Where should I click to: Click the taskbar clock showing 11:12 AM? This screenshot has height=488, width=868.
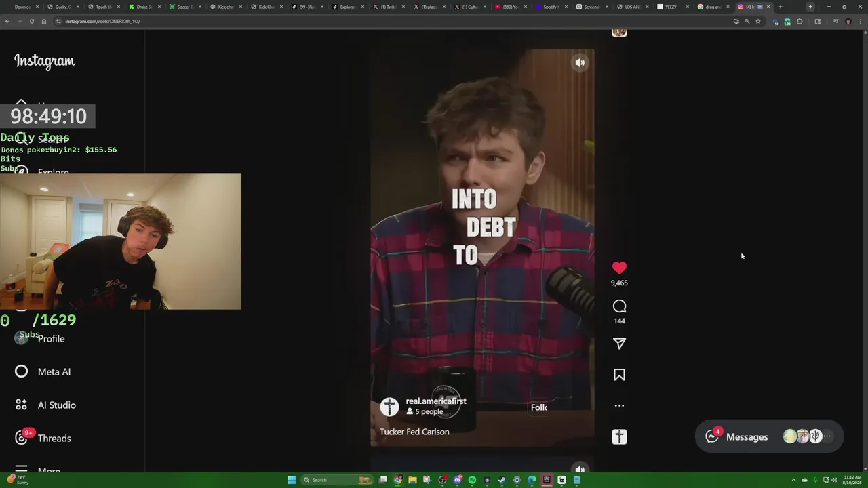click(852, 480)
